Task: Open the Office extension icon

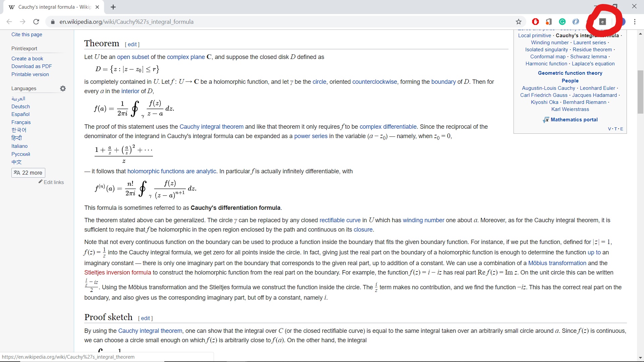Action: click(x=549, y=22)
